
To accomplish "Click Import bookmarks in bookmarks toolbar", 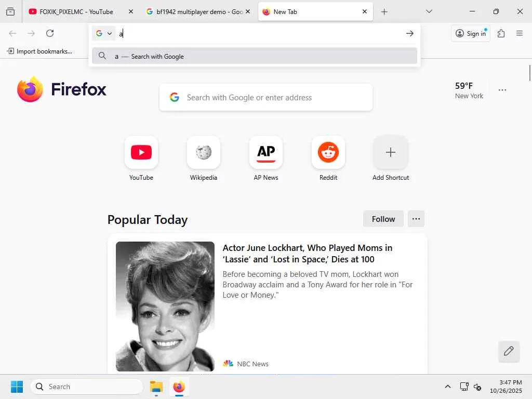I will (x=39, y=51).
